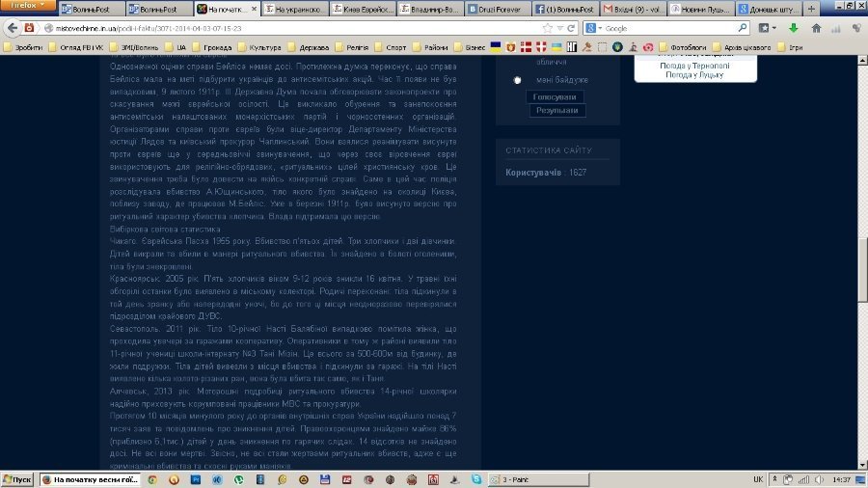Click the 'Результати' poll results button
The width and height of the screenshot is (868, 488).
click(x=556, y=111)
